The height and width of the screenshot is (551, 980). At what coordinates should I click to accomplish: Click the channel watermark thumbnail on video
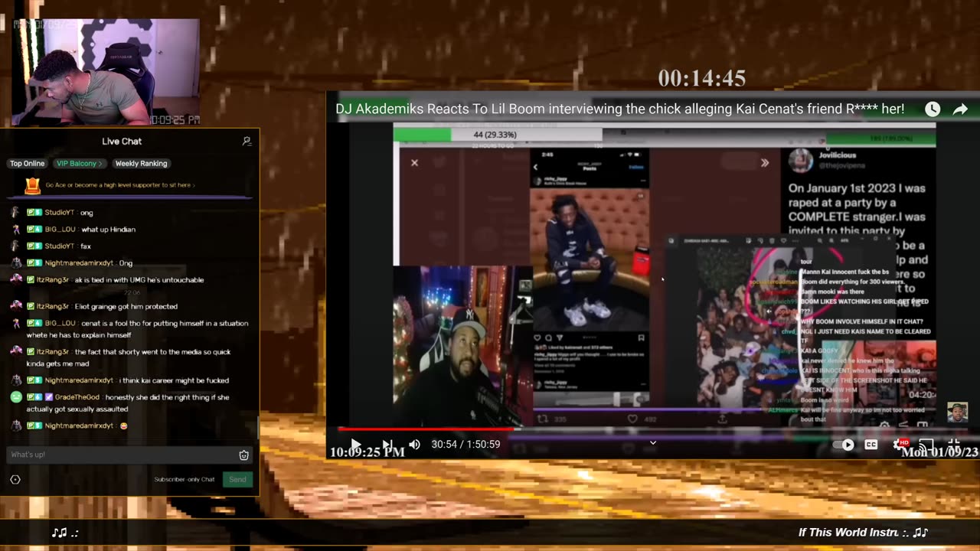958,412
